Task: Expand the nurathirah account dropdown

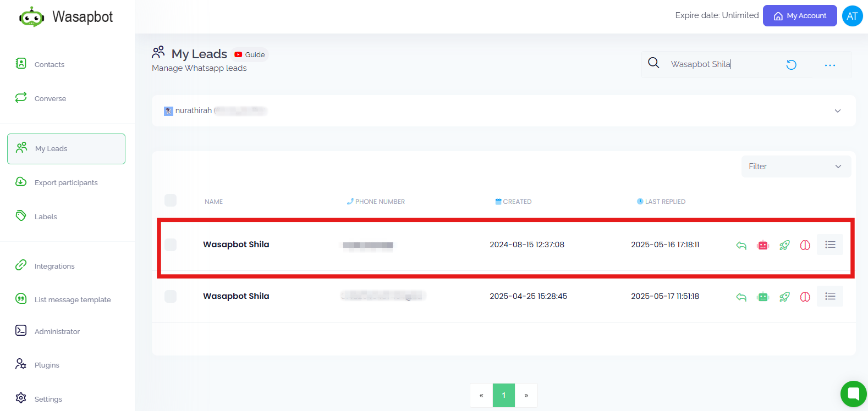Action: pos(504,111)
